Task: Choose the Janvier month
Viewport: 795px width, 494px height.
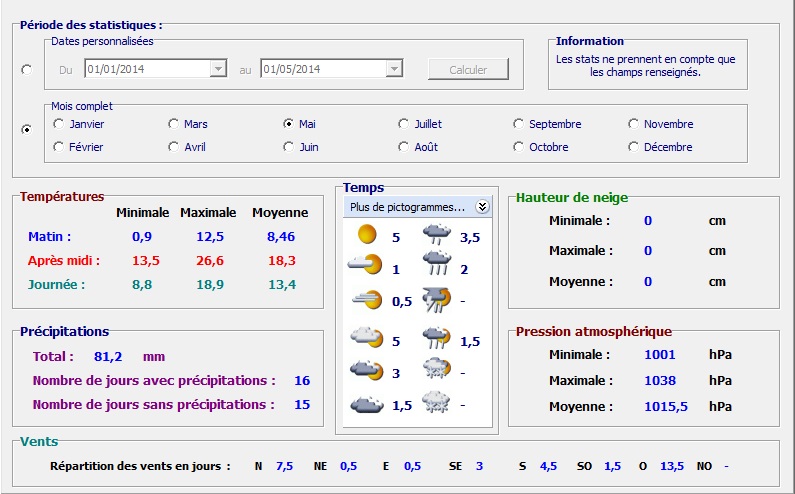Action: 79,124
